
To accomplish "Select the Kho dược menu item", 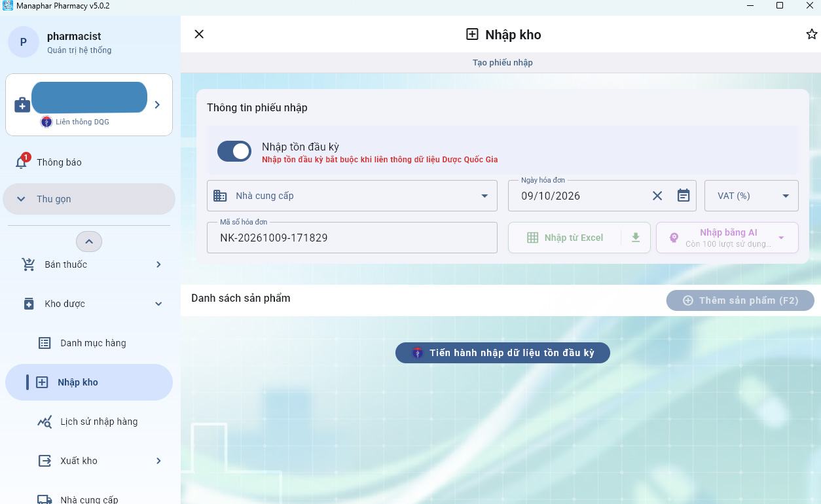I will 89,304.
